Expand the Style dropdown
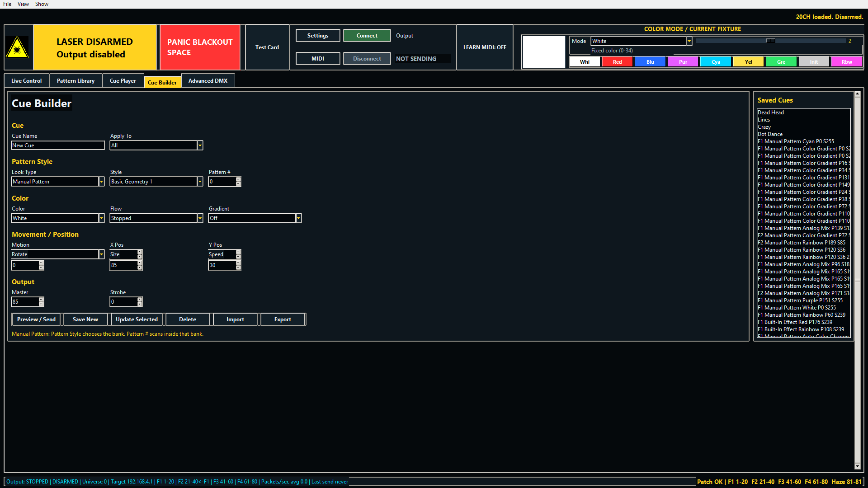 point(200,182)
